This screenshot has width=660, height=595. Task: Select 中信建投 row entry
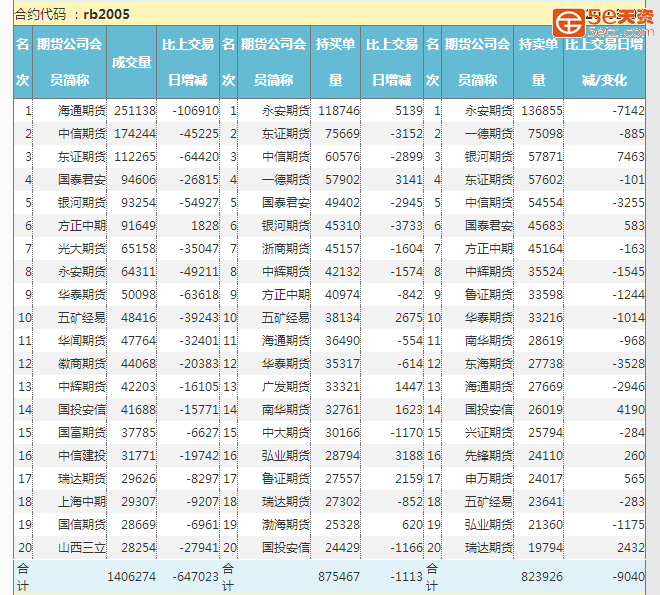[x=82, y=456]
